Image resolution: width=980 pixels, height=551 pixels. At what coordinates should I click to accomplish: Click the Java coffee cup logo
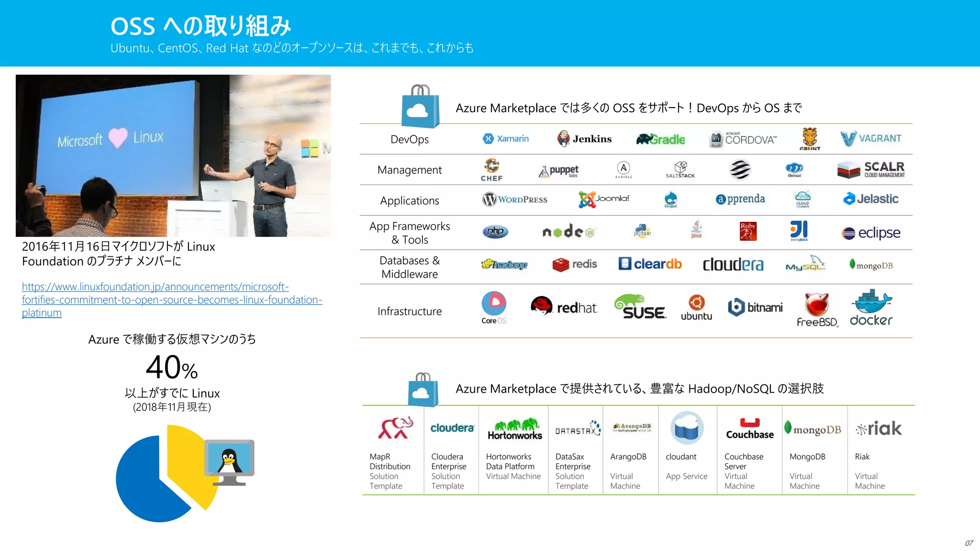tap(696, 229)
